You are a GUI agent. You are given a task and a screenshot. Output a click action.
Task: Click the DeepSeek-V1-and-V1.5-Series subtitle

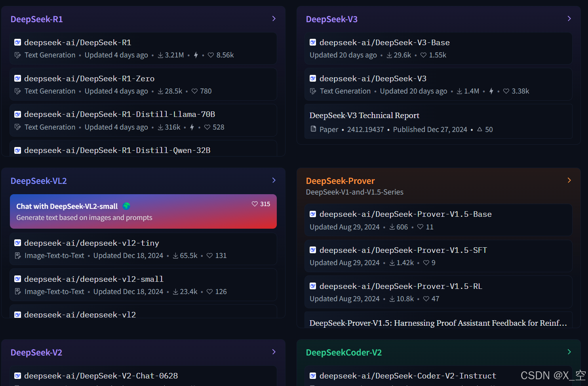pyautogui.click(x=354, y=192)
